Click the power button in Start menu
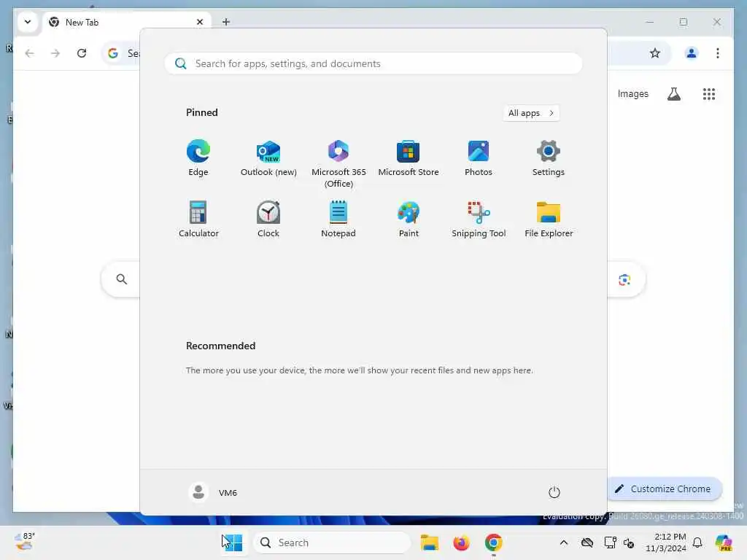Screen dimensions: 747x560 pyautogui.click(x=554, y=492)
